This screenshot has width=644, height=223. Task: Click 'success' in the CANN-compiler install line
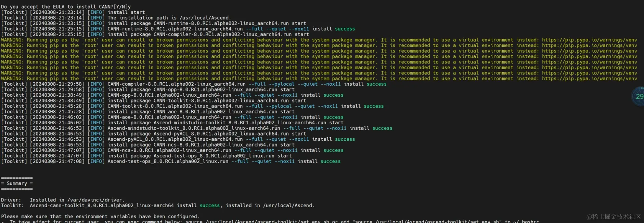pos(376,84)
